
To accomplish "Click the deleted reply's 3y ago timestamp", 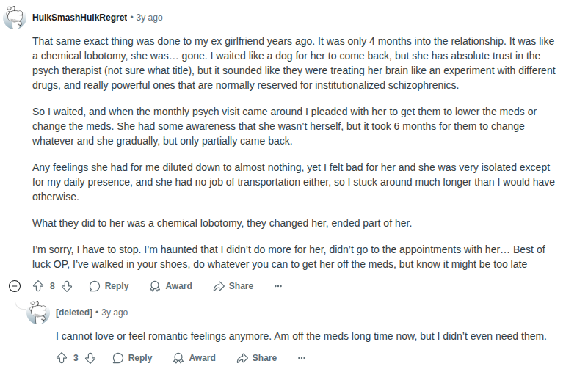I will coord(115,313).
